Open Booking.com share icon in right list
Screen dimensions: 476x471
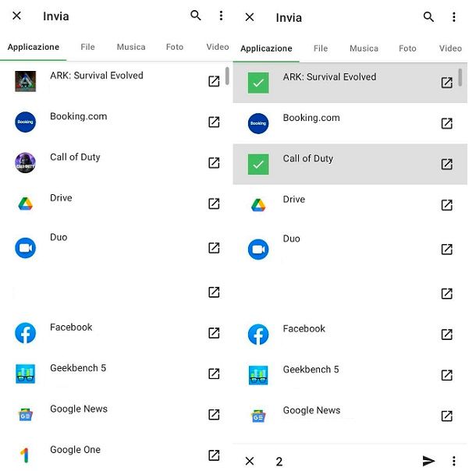tap(447, 123)
